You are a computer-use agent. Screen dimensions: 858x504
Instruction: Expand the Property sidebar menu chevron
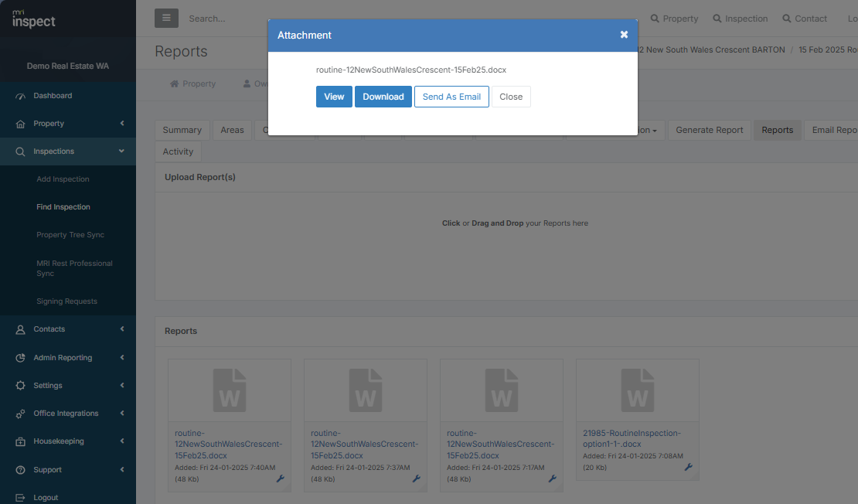click(x=122, y=123)
